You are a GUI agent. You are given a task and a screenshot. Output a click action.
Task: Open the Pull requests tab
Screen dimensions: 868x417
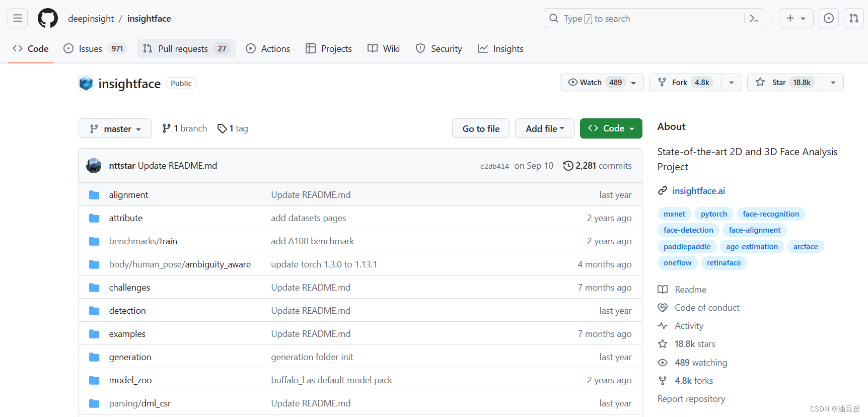click(186, 49)
